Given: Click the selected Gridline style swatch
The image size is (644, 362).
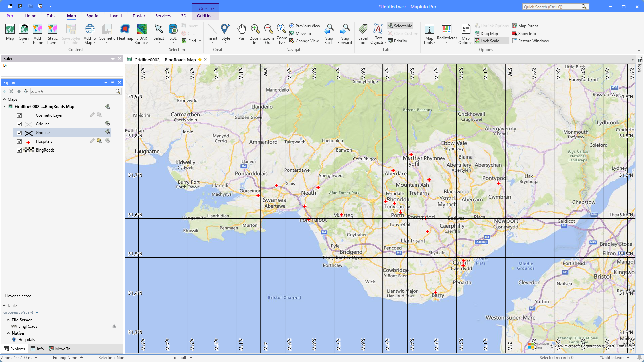Looking at the screenshot, I should 29,133.
